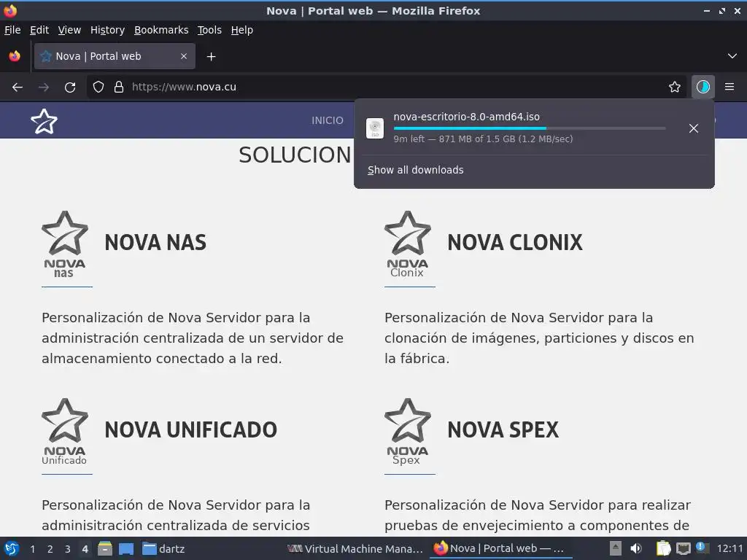Click the update notifier tray icon

[x=702, y=548]
